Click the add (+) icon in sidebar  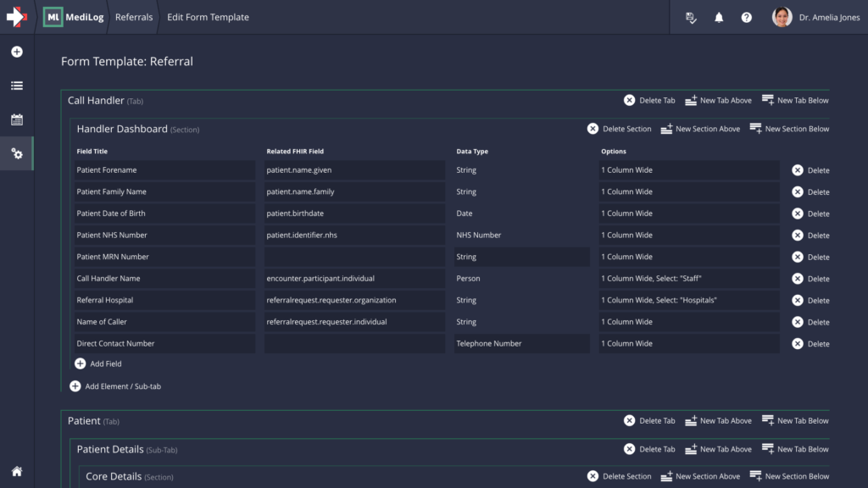click(17, 52)
